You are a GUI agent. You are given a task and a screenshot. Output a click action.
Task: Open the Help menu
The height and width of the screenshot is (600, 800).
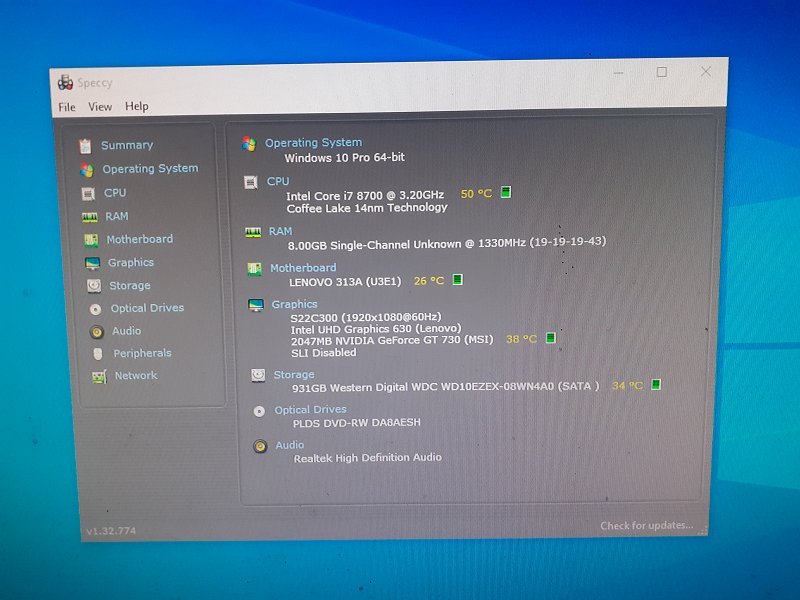(137, 106)
